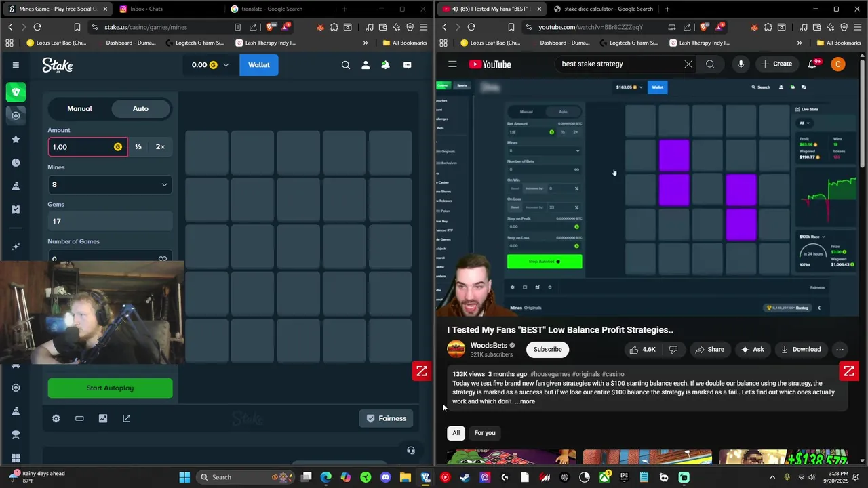Open Discord from the Windows taskbar
Viewport: 868px width, 488px height.
386,477
